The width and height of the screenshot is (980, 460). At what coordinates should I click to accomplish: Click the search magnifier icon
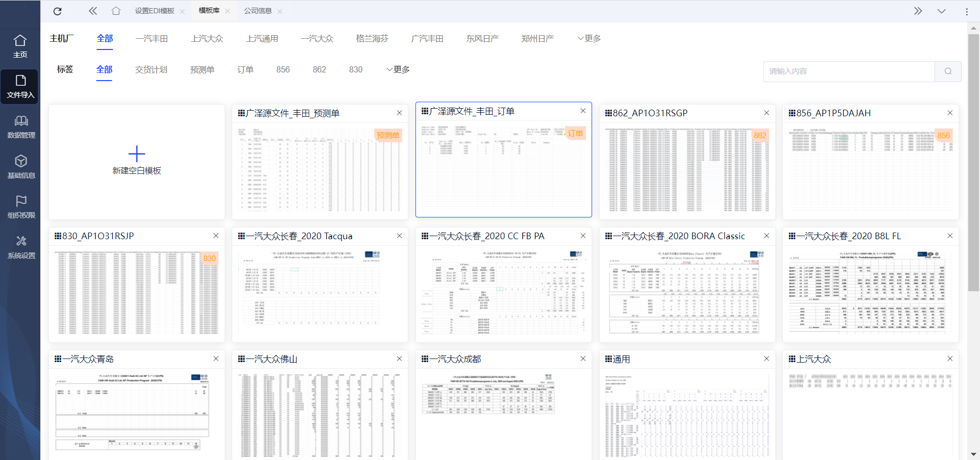coord(948,71)
